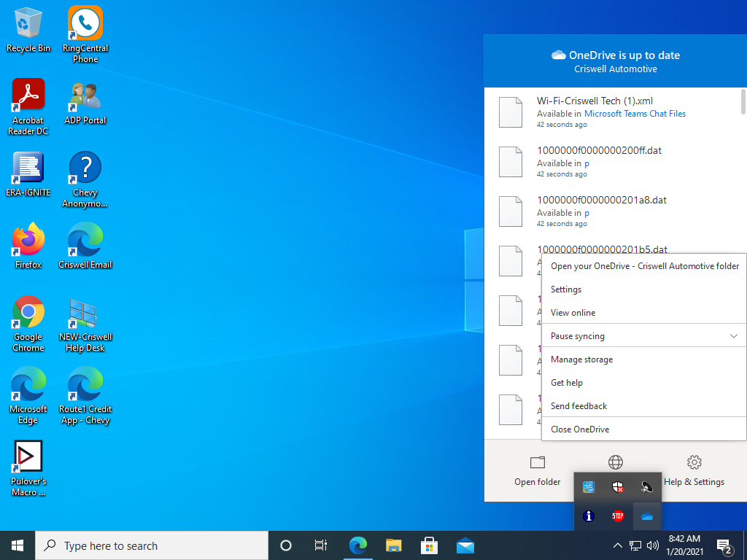Follow the 'p' link under 1000000f0000000201a8.dat
This screenshot has height=560, width=747.
(587, 213)
